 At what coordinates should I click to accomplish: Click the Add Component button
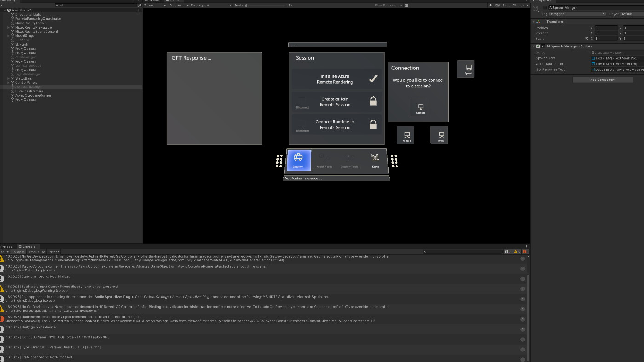point(603,80)
